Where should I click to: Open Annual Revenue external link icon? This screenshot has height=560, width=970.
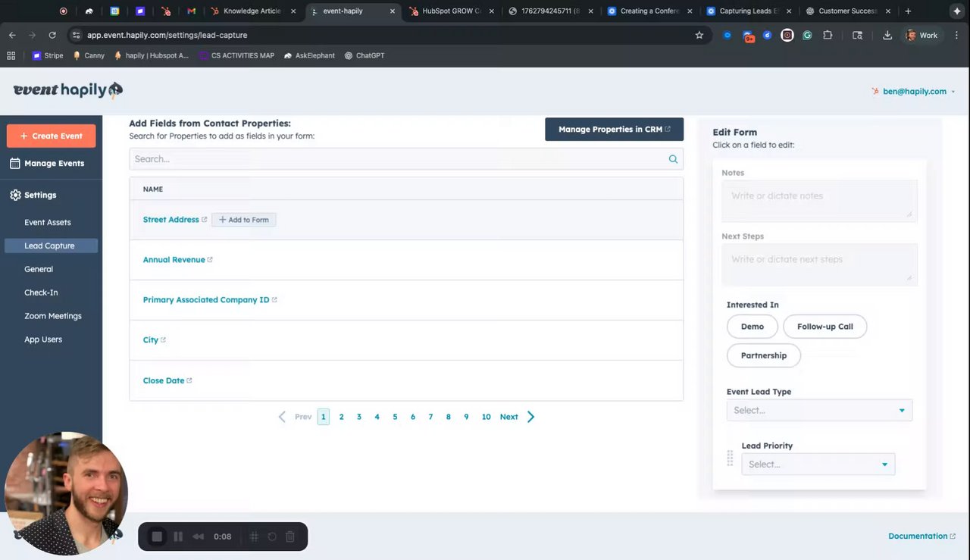click(210, 260)
